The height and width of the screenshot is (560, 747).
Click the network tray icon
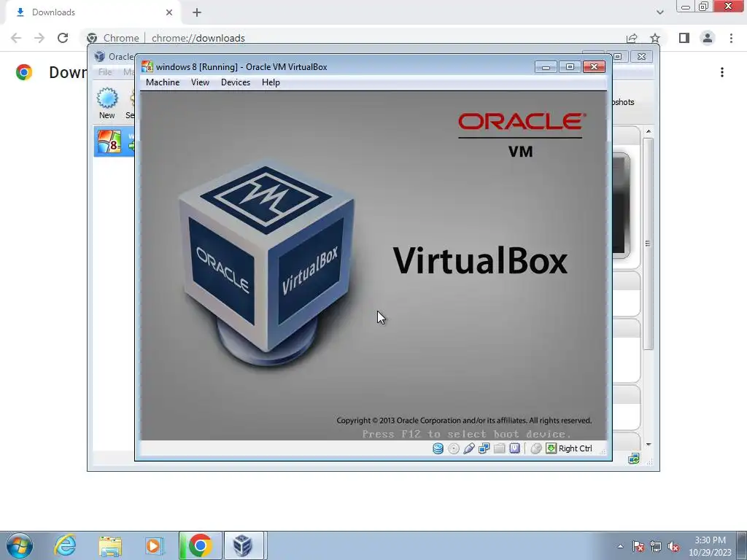point(656,546)
